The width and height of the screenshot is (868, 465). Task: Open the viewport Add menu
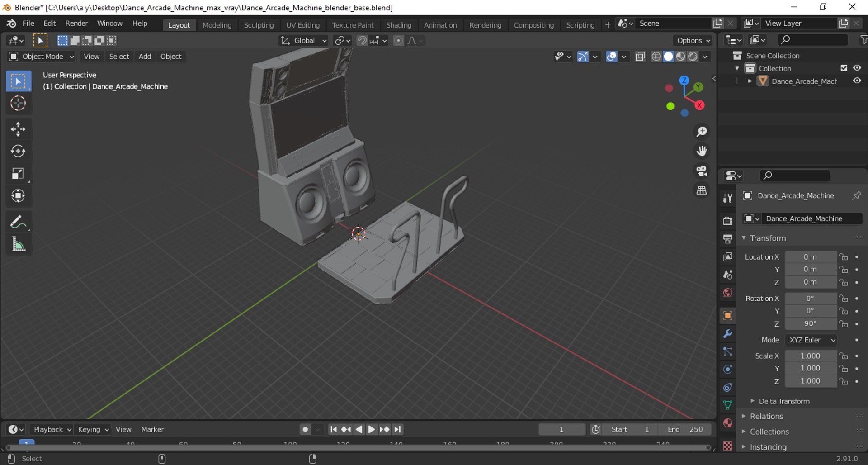click(x=145, y=57)
